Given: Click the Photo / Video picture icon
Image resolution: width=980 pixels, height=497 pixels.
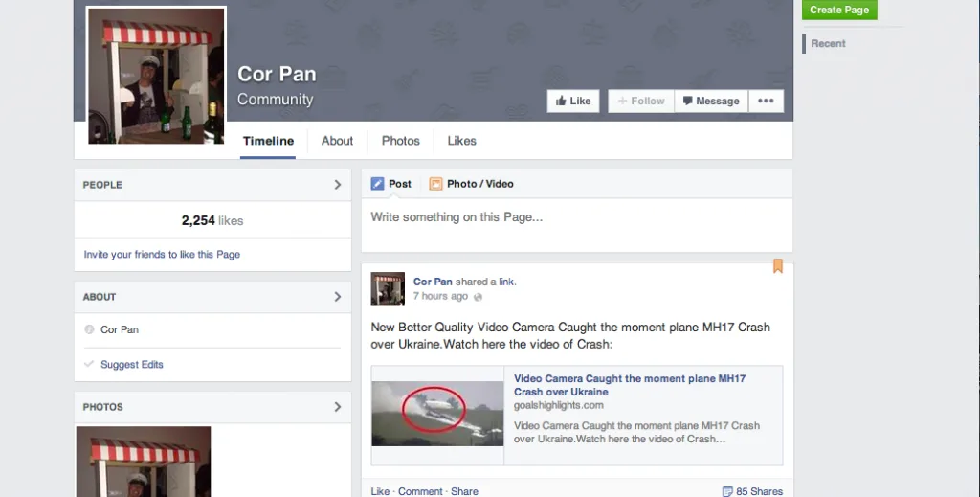Looking at the screenshot, I should [435, 184].
